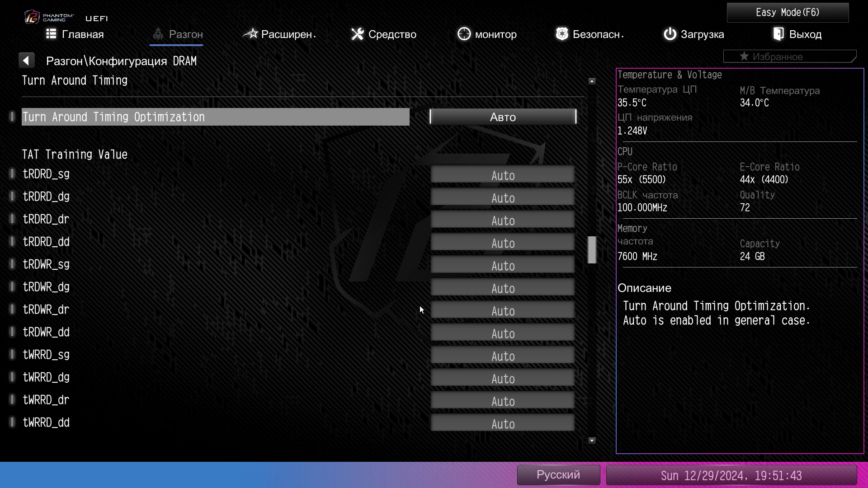Click the монитор gauge icon
This screenshot has height=488, width=868.
(x=464, y=34)
